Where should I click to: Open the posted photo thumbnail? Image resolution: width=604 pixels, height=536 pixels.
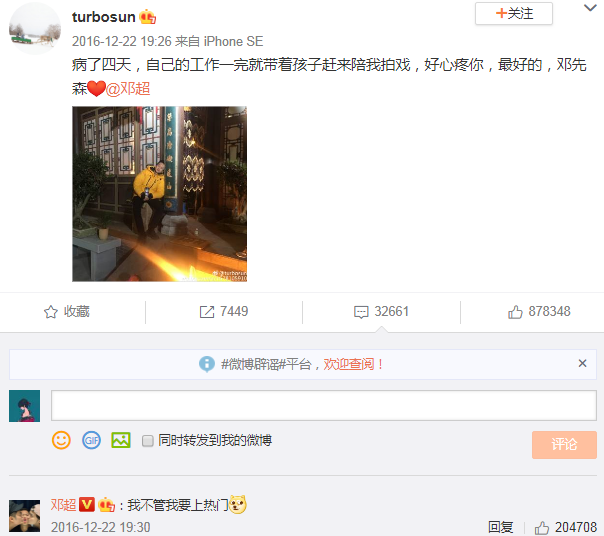159,194
